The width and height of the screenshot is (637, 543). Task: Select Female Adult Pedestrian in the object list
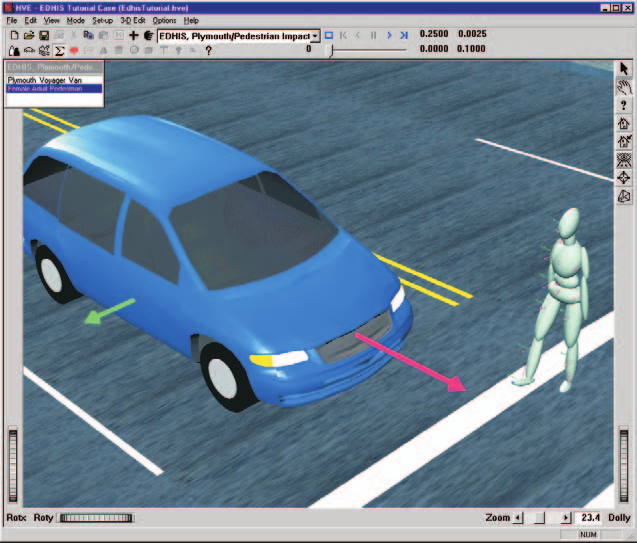(54, 89)
